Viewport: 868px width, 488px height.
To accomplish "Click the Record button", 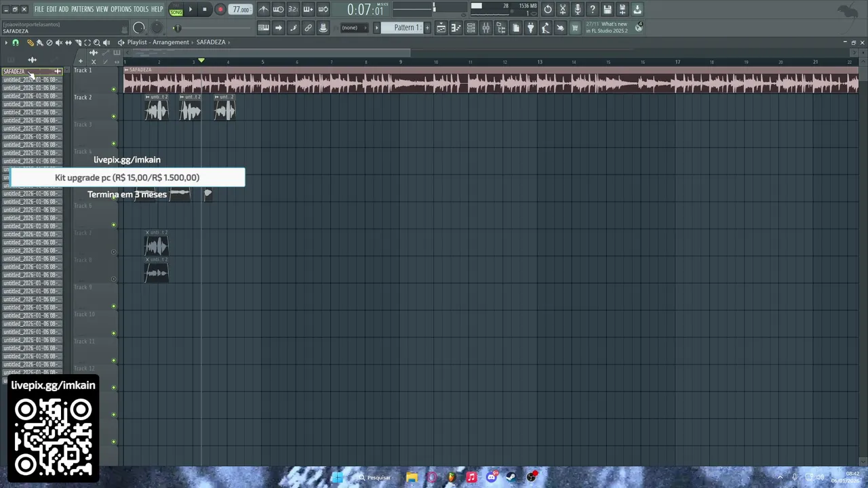I will click(x=220, y=9).
